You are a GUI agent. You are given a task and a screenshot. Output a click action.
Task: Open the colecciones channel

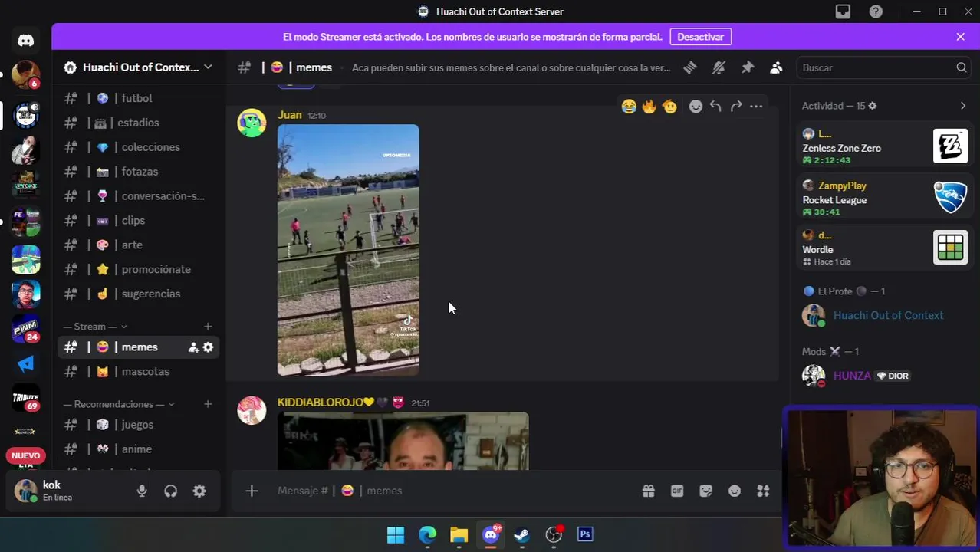tap(138, 147)
